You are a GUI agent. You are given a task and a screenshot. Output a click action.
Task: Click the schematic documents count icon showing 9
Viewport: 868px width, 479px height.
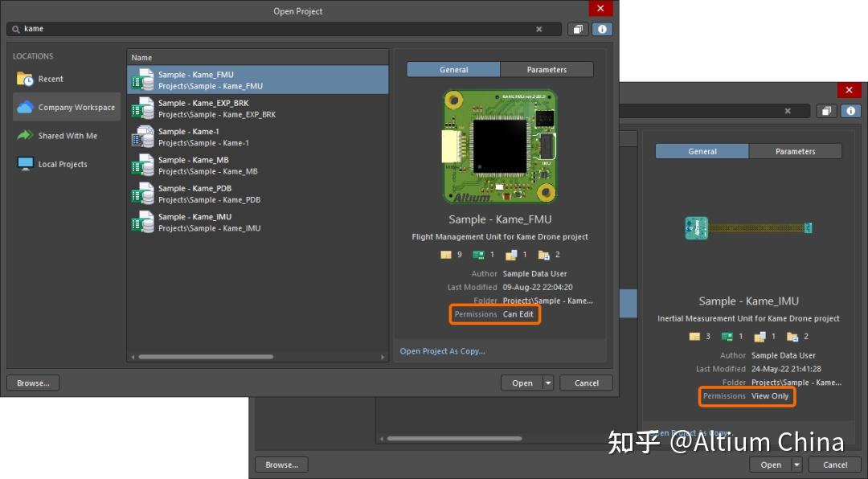(445, 254)
